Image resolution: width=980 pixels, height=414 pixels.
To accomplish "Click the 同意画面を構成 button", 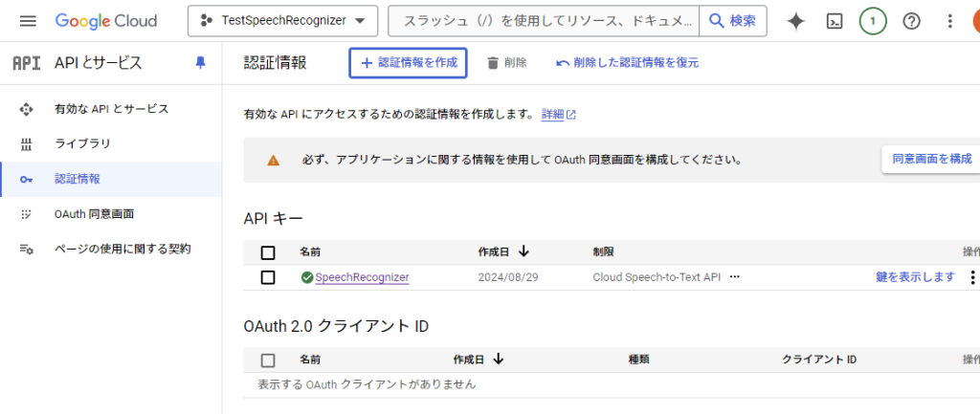I will pyautogui.click(x=931, y=159).
